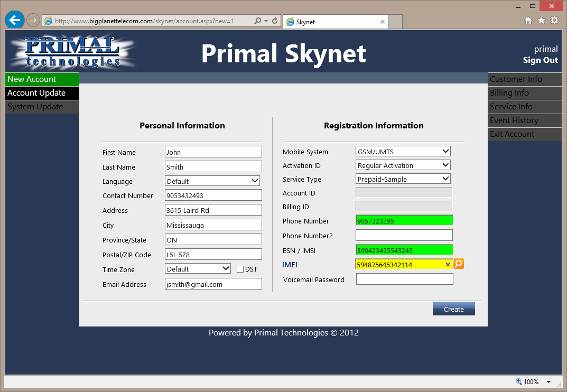Click the Primal Technologies logo
Image resolution: width=567 pixels, height=392 pixels.
tap(72, 51)
